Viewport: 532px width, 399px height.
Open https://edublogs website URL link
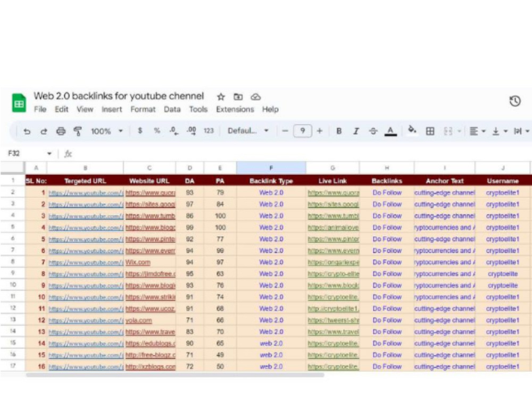point(151,343)
